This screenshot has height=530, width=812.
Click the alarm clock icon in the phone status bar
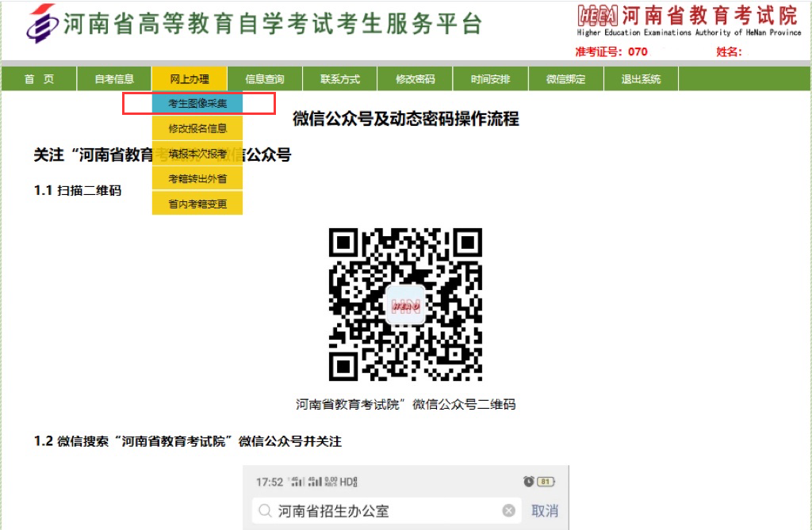click(528, 482)
